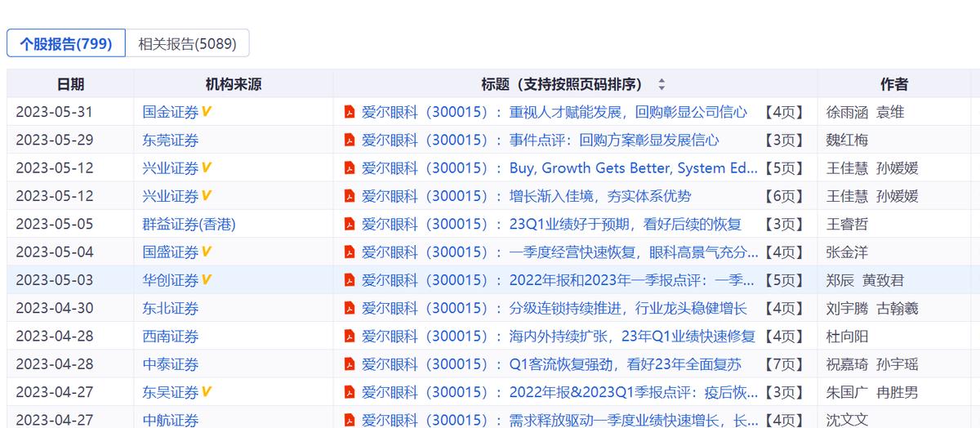The width and height of the screenshot is (980, 428).
Task: Open PDF icon for Q1客流恢复强劲 report
Action: tap(350, 363)
